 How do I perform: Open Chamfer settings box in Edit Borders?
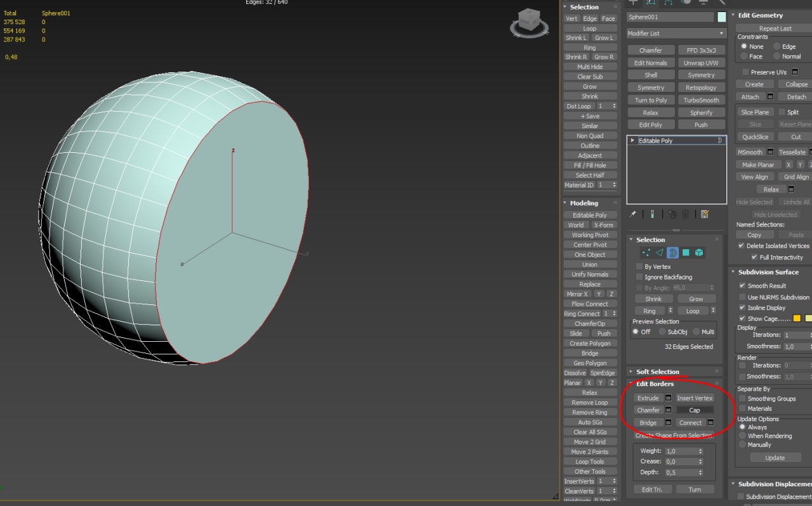pyautogui.click(x=668, y=410)
